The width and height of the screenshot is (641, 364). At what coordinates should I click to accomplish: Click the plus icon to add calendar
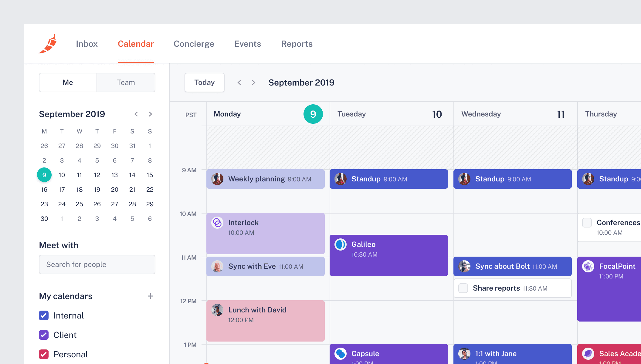pos(150,296)
